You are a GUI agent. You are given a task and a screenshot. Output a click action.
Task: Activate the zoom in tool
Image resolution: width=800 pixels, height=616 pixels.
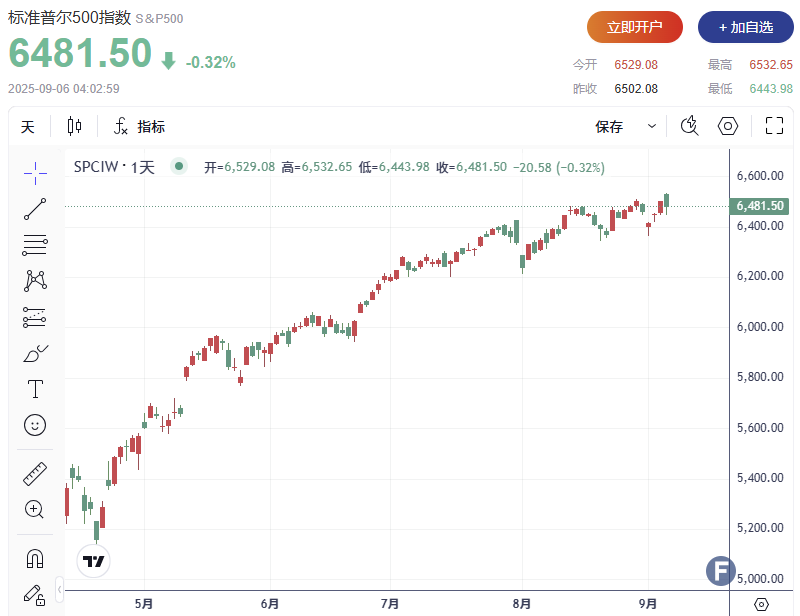[35, 509]
